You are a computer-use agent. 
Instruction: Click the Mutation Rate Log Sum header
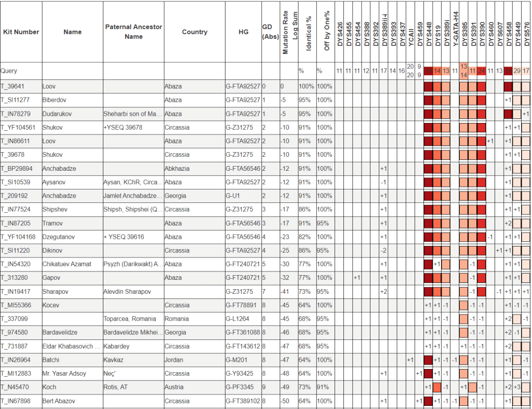pos(289,32)
